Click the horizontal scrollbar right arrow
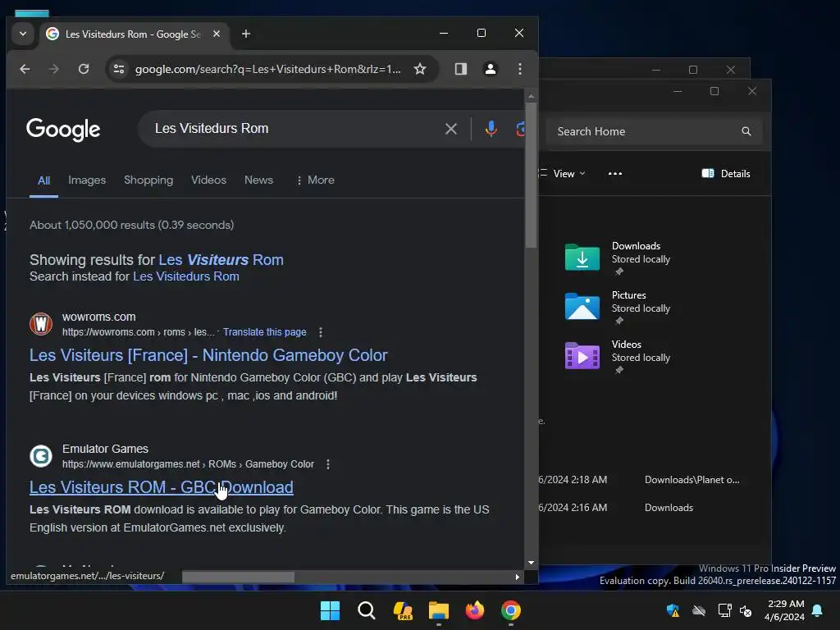 point(517,577)
